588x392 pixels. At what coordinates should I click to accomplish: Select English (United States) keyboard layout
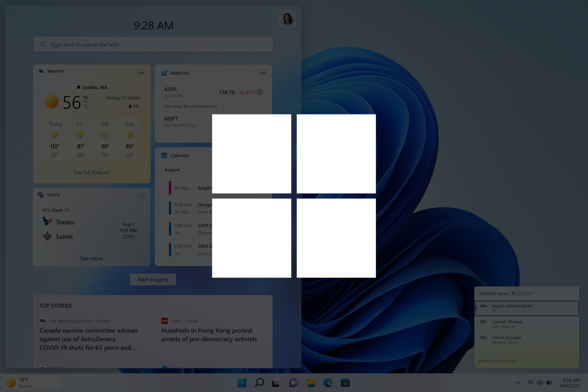(527, 308)
